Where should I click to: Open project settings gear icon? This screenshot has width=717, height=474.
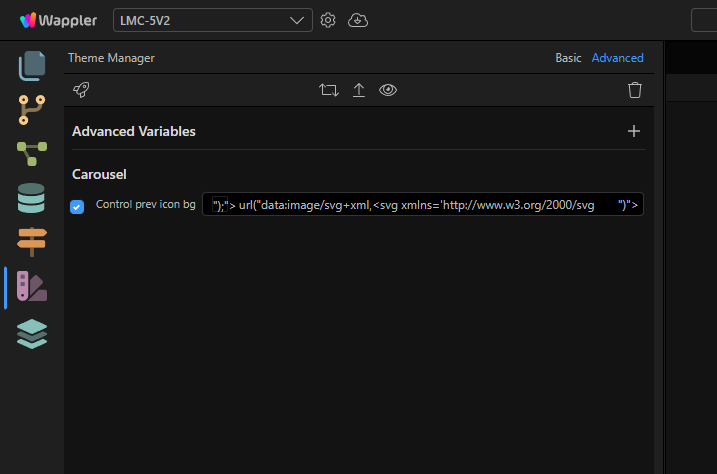pyautogui.click(x=328, y=21)
